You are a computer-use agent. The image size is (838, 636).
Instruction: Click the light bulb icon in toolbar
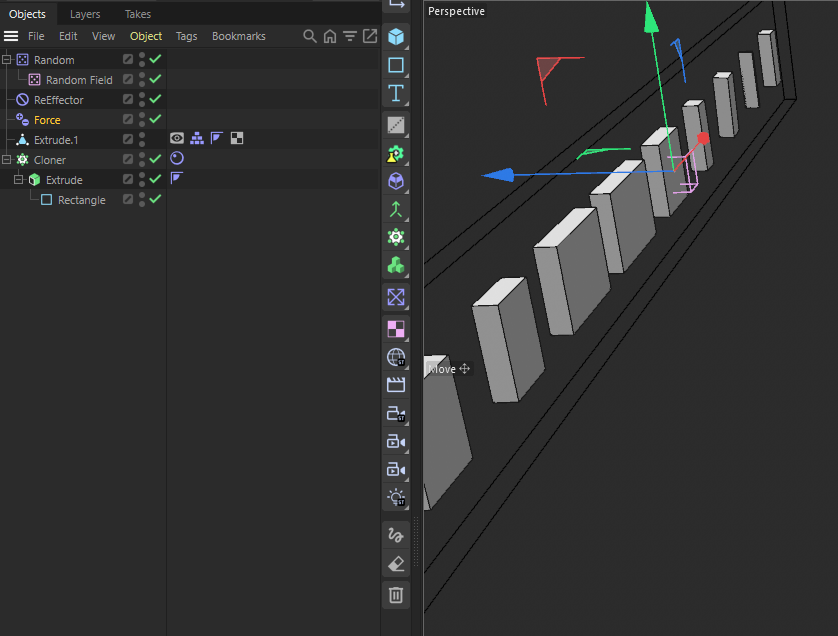[395, 498]
